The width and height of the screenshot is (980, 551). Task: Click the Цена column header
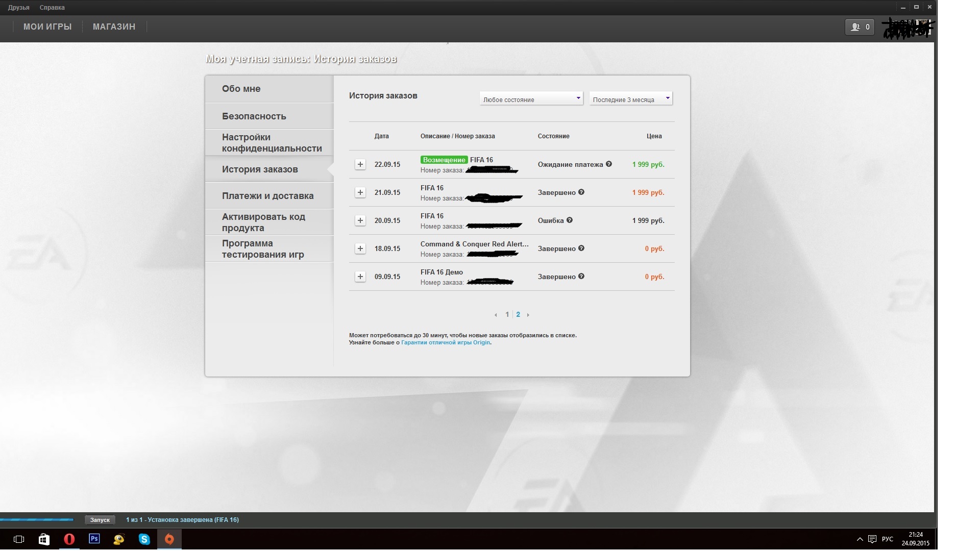pos(654,136)
